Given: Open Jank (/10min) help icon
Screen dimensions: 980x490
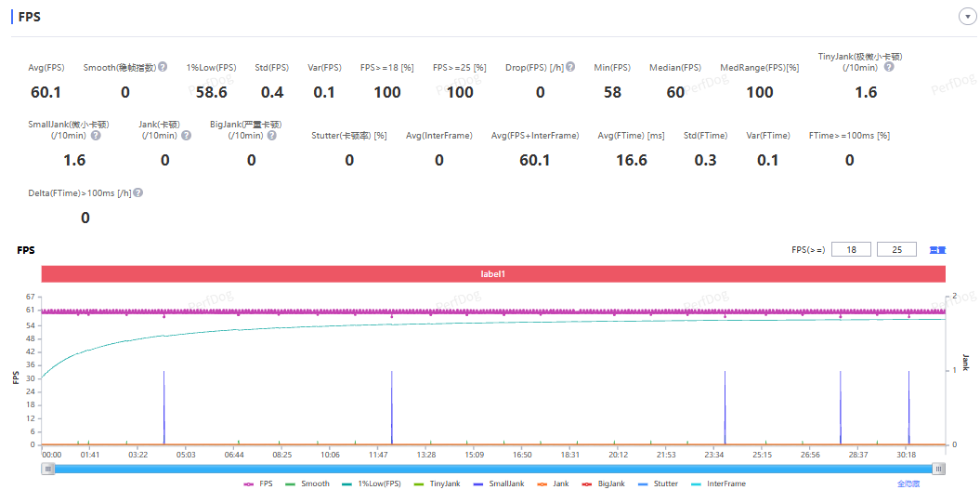Looking at the screenshot, I should coord(187,135).
